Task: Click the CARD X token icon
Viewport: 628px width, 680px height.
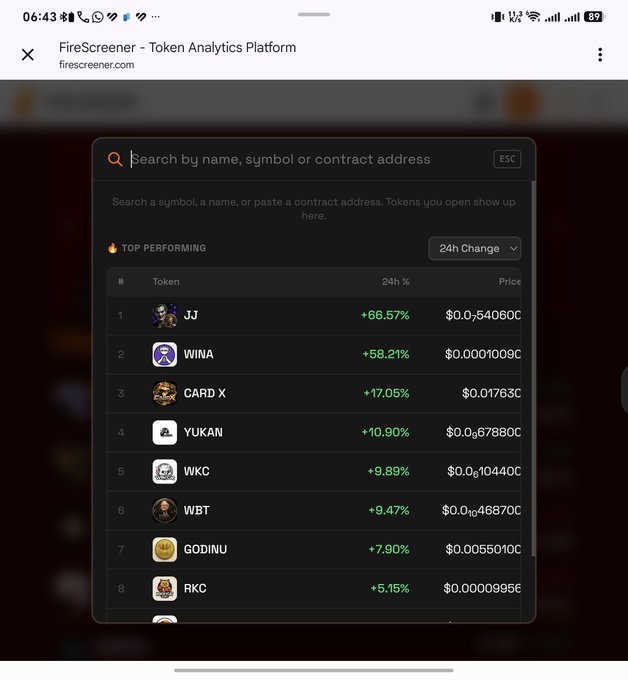Action: (164, 393)
